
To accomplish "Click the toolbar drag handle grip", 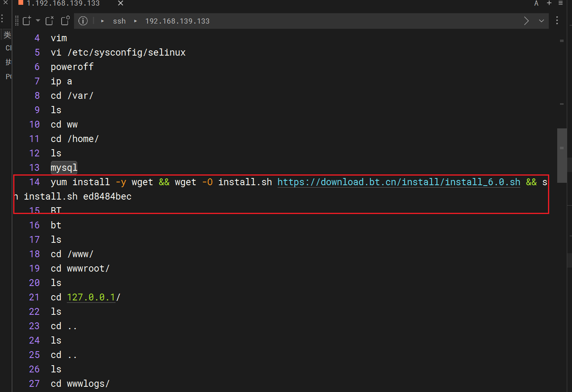I will click(17, 21).
